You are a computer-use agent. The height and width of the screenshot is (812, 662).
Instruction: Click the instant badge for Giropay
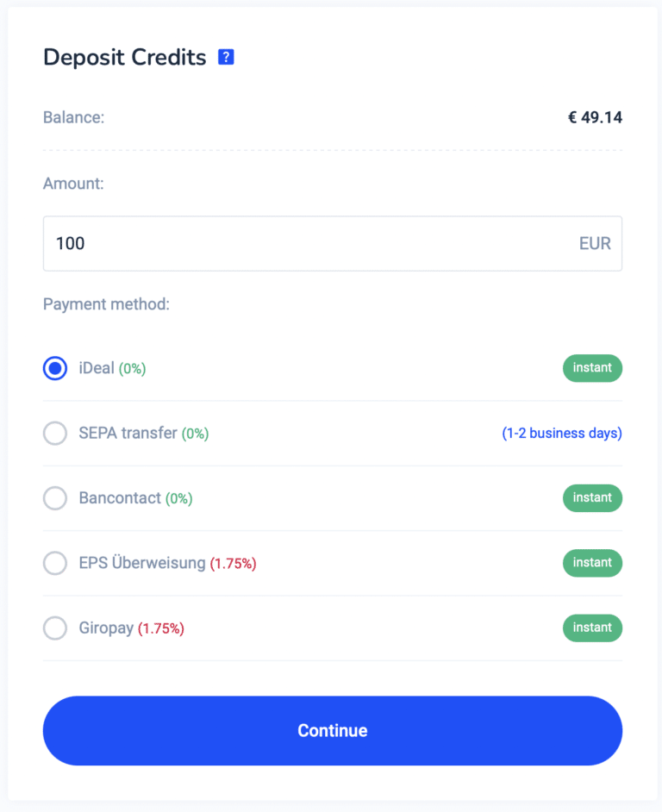tap(592, 628)
